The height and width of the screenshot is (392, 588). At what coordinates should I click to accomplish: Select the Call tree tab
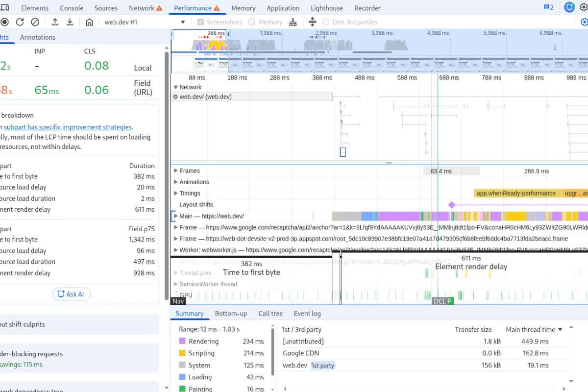[x=270, y=314]
